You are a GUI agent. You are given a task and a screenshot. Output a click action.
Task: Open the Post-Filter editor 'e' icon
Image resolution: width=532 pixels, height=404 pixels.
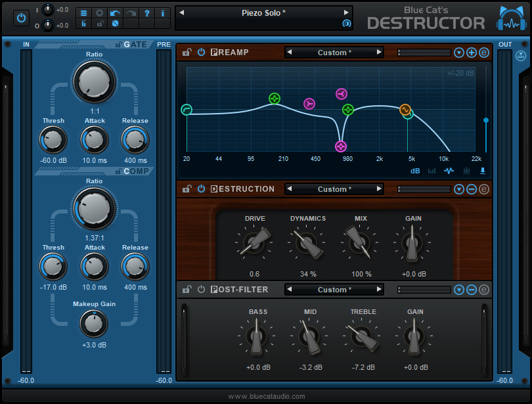click(484, 290)
